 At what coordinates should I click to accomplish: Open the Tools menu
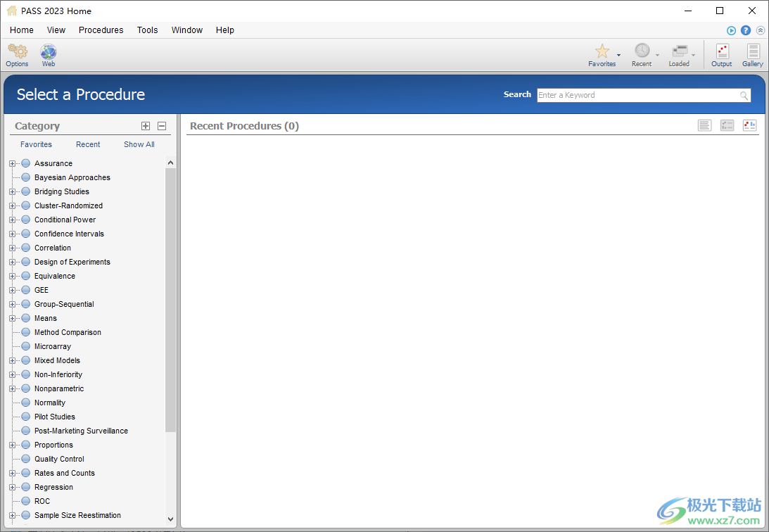coord(147,30)
